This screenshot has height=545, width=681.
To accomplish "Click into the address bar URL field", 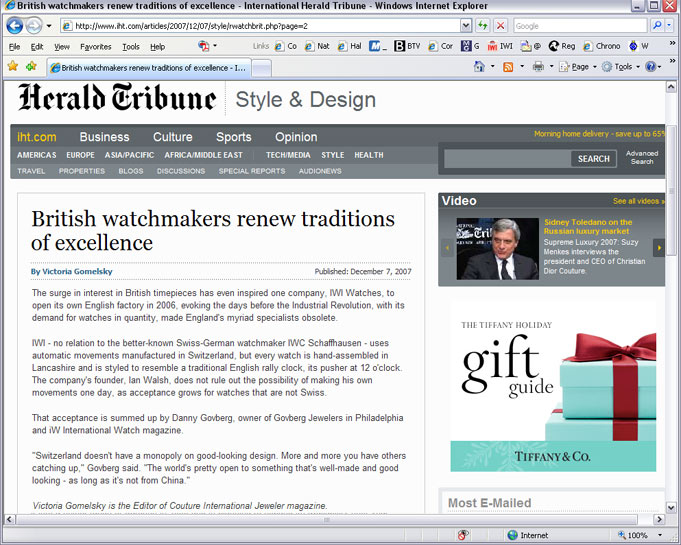I will (x=261, y=26).
